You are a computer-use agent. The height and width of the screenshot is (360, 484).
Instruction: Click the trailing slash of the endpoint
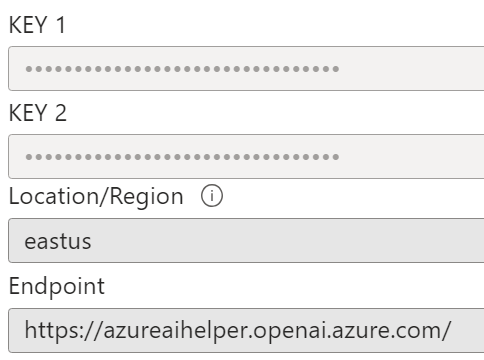[x=446, y=330]
